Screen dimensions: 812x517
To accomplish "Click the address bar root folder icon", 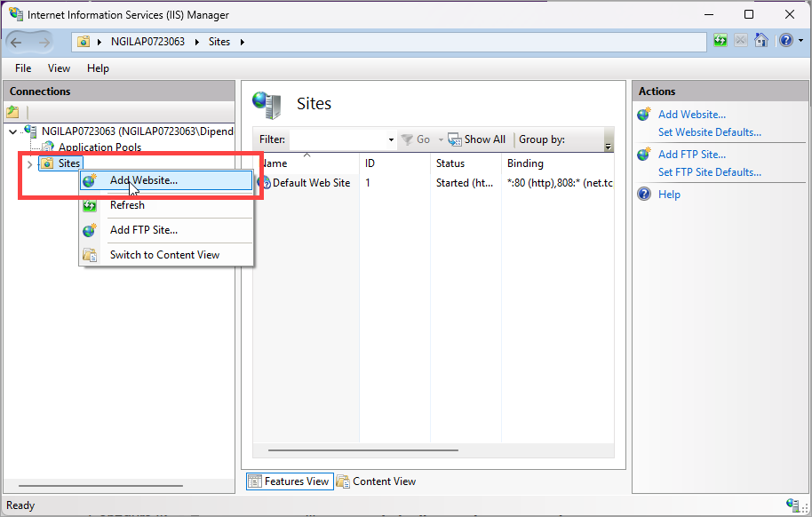I will (84, 42).
